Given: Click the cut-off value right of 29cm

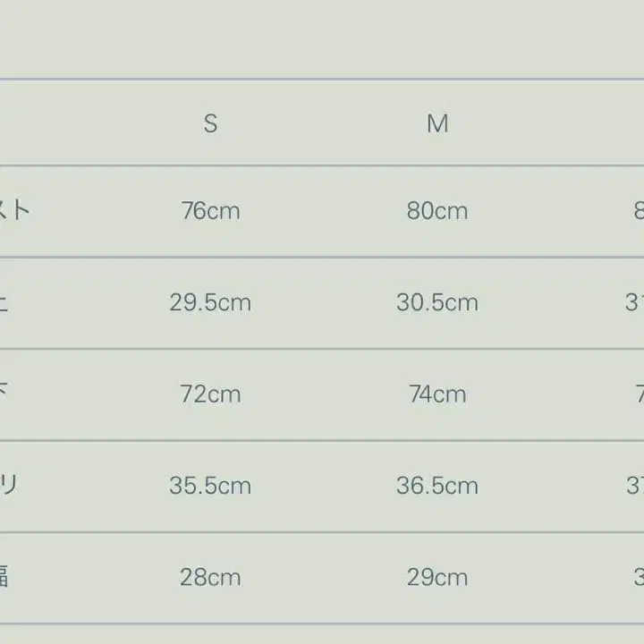Looking at the screenshot, I should click(638, 577).
